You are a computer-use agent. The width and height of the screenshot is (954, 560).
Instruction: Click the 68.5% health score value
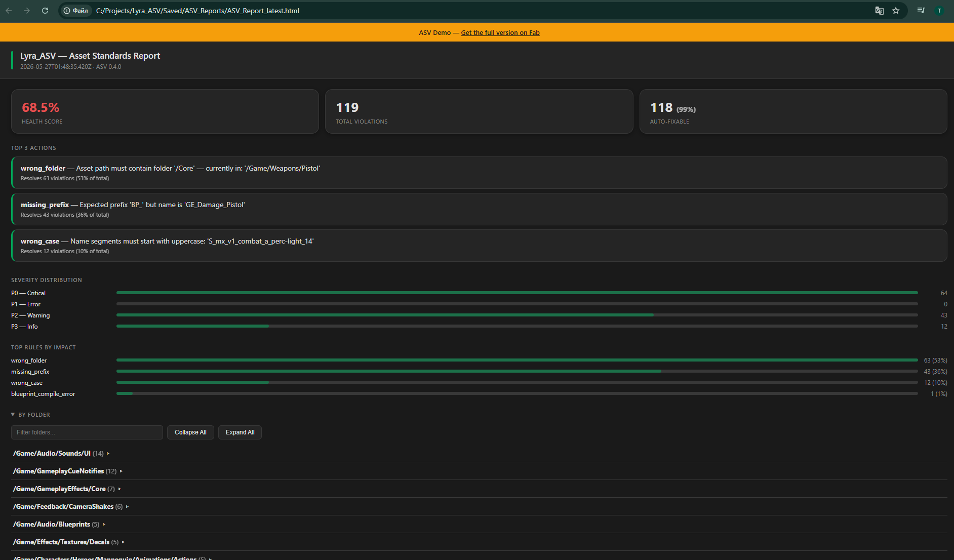[x=41, y=107]
